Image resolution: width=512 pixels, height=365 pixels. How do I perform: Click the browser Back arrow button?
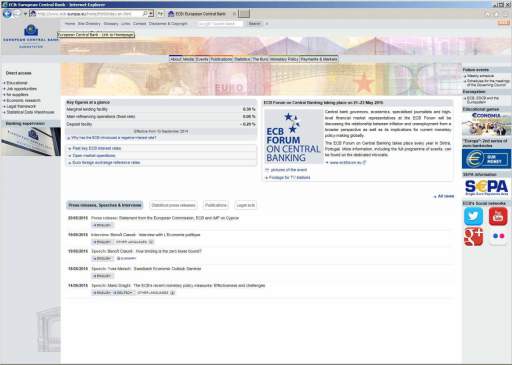coord(7,14)
